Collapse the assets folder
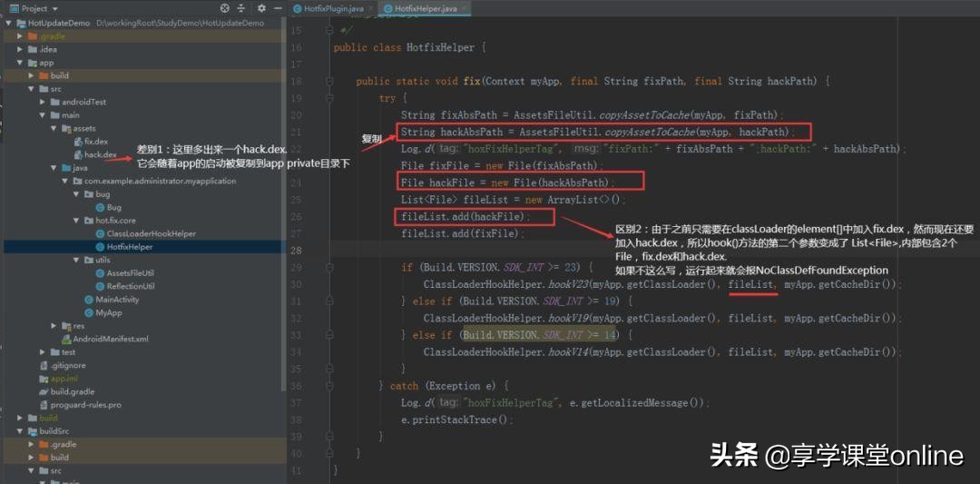 [x=54, y=128]
